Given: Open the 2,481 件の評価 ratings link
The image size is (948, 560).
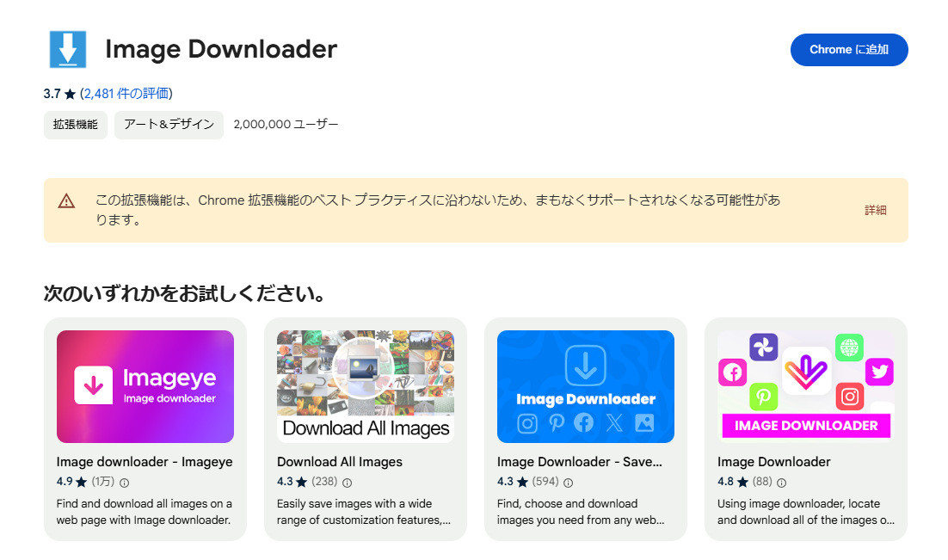Looking at the screenshot, I should (126, 94).
